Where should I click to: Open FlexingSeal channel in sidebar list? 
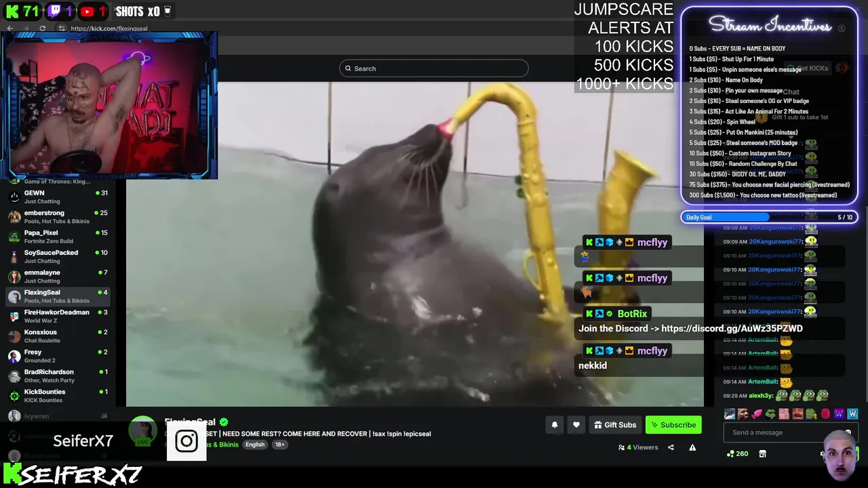57,296
